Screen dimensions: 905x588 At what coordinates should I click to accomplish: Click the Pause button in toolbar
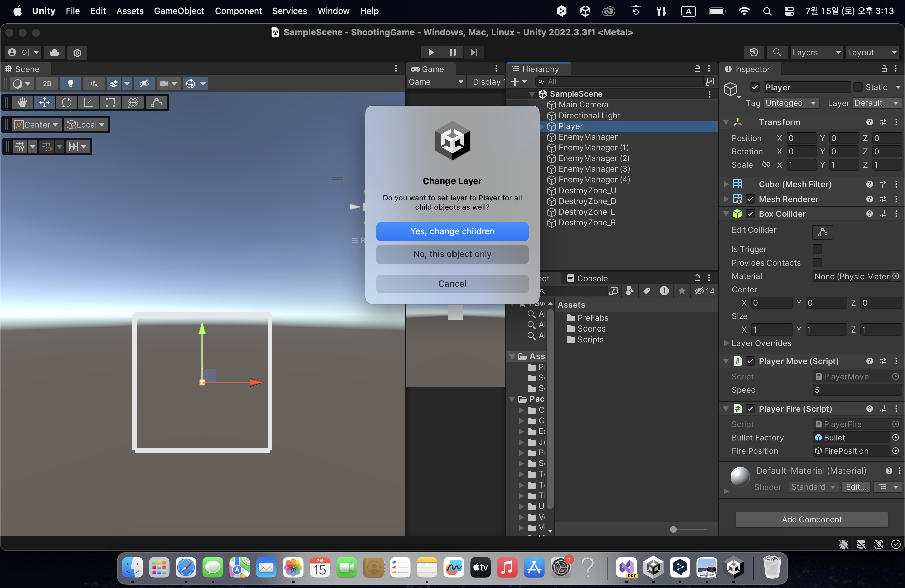pyautogui.click(x=452, y=52)
